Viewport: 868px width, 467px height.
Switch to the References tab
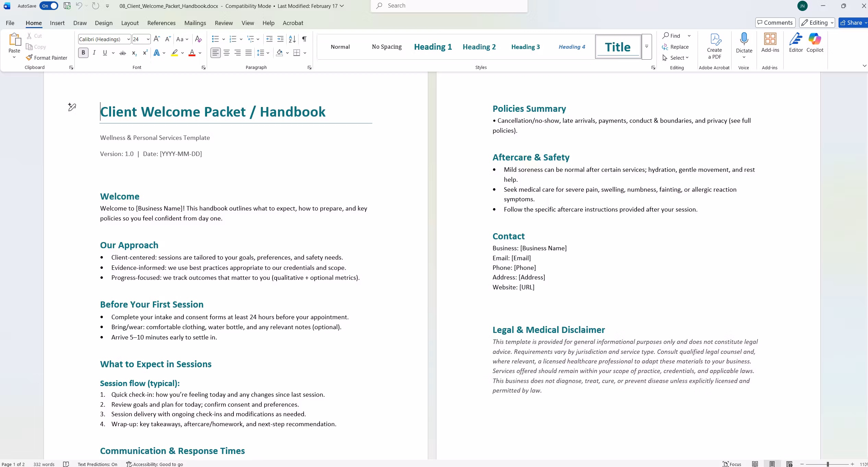click(161, 23)
